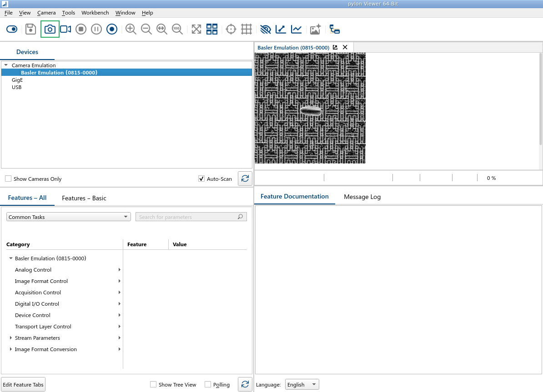
Task: Select the Basler Emulation (0815-0000) image tab
Action: [293, 48]
